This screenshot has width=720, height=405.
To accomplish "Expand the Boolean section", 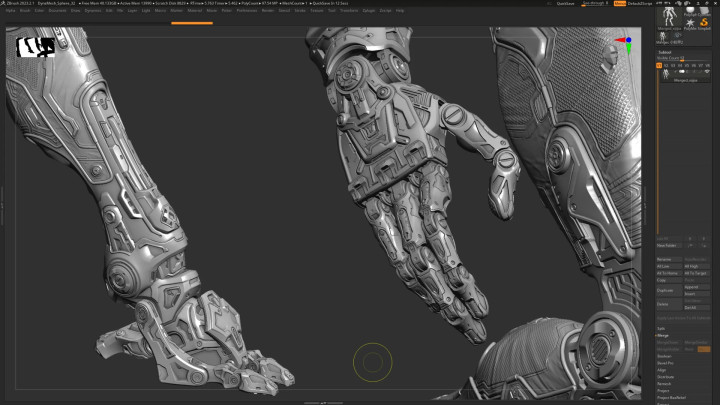I will point(664,356).
